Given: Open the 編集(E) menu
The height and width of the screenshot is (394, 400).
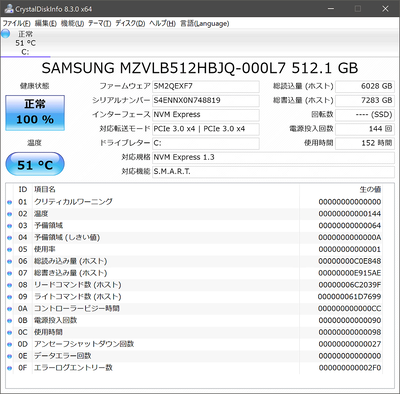Looking at the screenshot, I should pos(46,24).
